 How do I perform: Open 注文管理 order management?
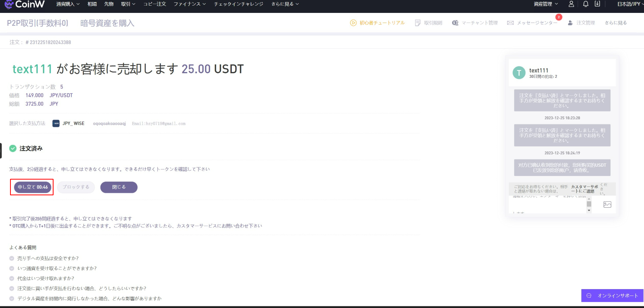(581, 23)
